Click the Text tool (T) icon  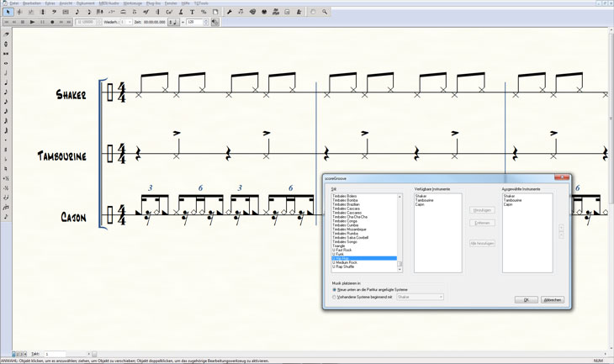(x=192, y=13)
